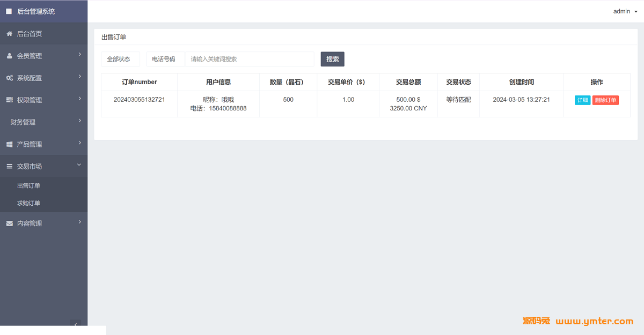Click the 数量（晶石） column header
The height and width of the screenshot is (335, 644).
click(288, 82)
